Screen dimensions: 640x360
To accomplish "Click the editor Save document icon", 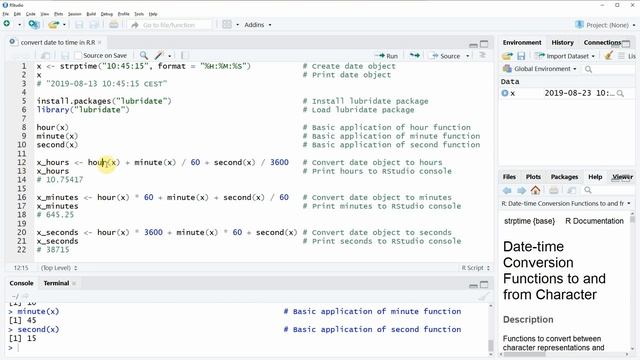I will [64, 56].
